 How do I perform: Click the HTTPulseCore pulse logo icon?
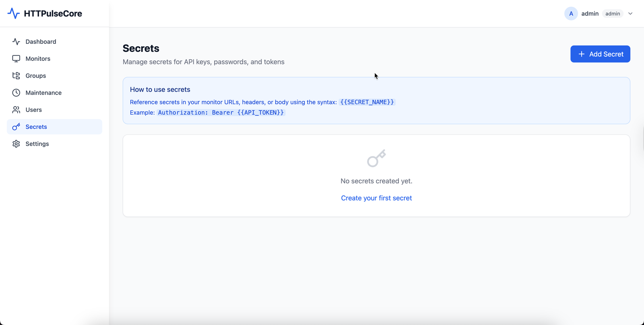13,13
